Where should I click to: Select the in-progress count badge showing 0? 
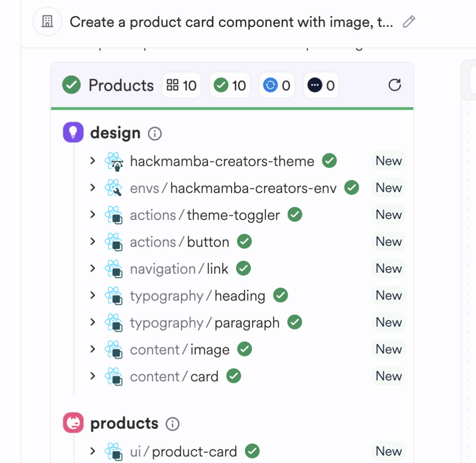coord(277,86)
